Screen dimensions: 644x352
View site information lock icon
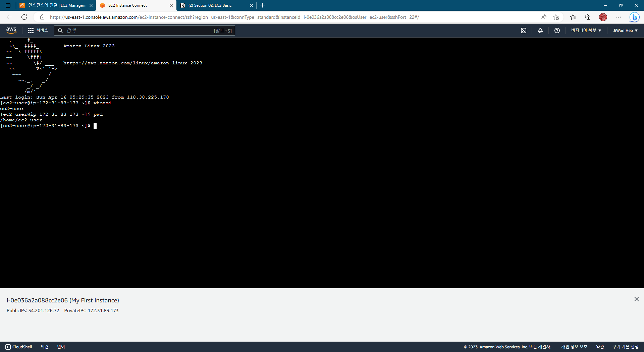(x=42, y=17)
